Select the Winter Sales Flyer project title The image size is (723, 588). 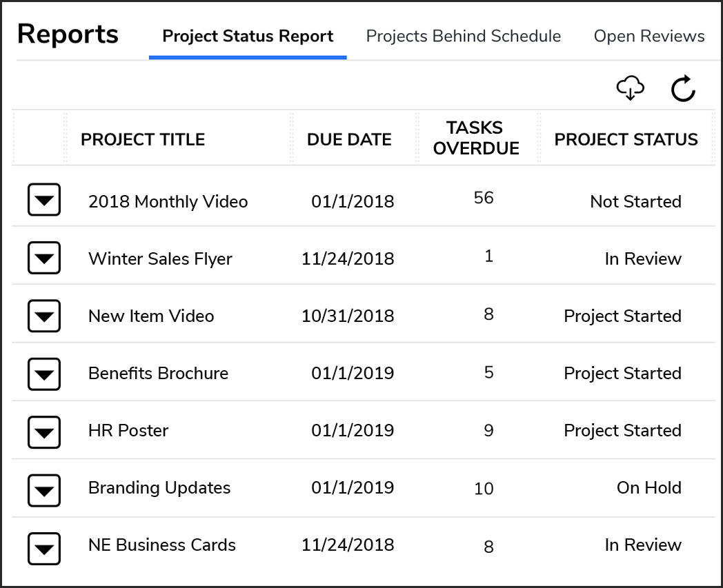pos(160,258)
